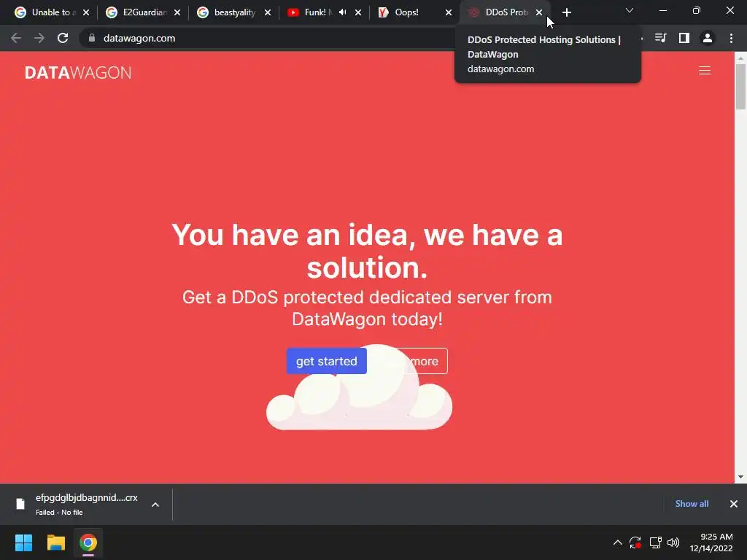
Task: Open File Explorer from the taskbar
Action: pos(55,542)
